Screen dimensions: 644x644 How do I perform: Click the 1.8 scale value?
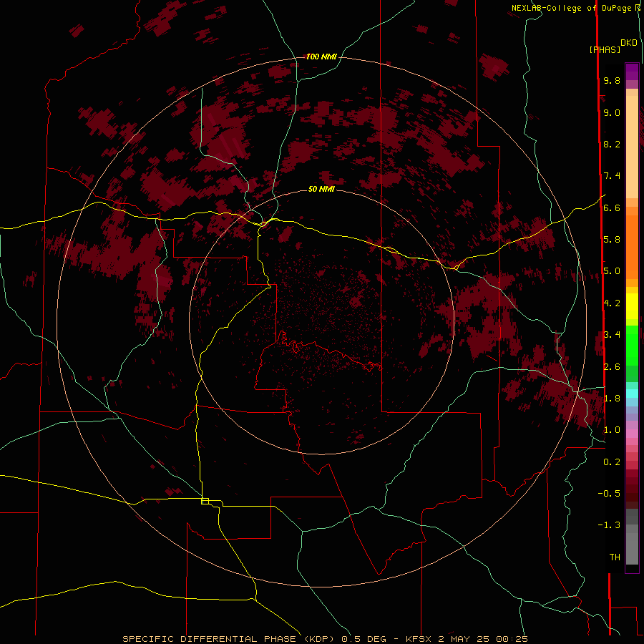pyautogui.click(x=612, y=398)
